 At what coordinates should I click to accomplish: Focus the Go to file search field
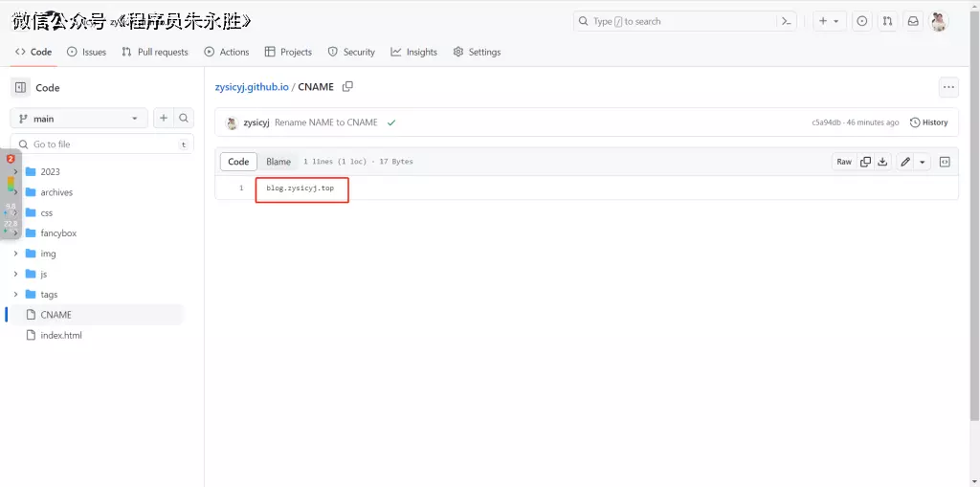[x=101, y=144]
